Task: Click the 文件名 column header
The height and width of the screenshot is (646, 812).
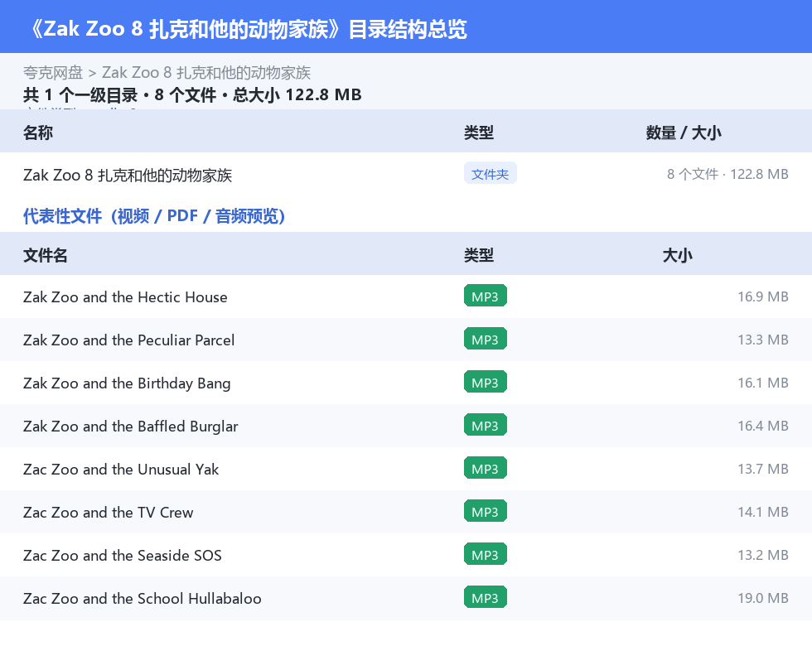Action: 45,255
